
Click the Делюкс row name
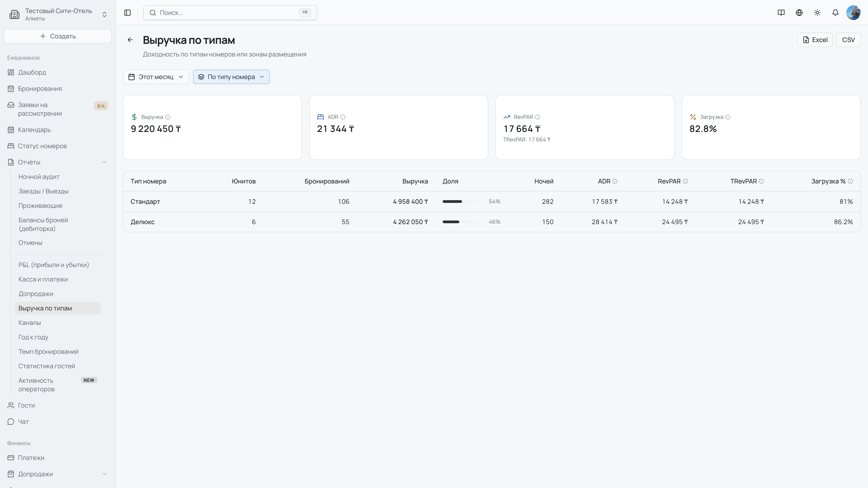[x=143, y=222]
